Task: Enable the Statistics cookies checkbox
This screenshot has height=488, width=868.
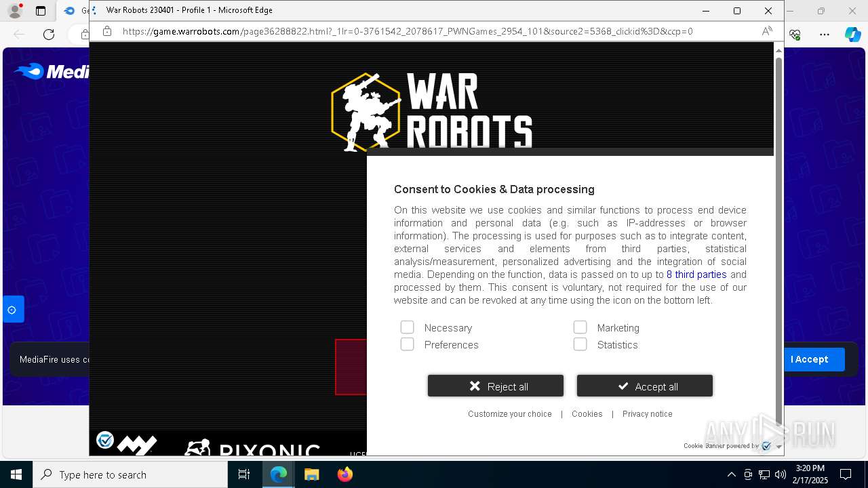Action: pos(580,344)
